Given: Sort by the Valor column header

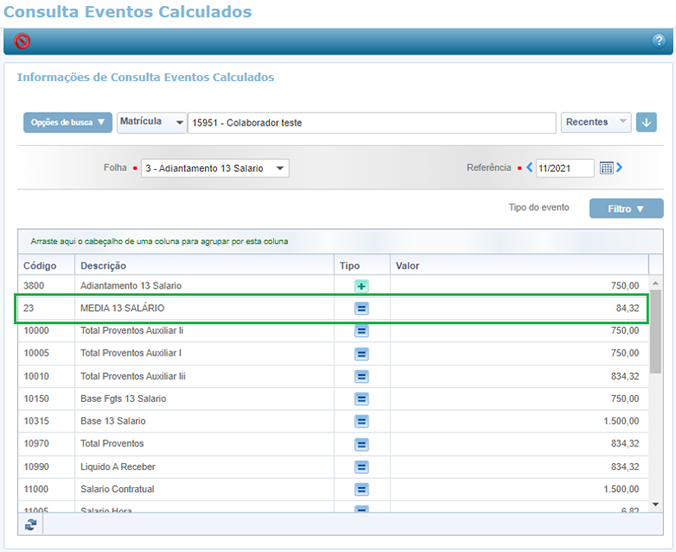Looking at the screenshot, I should pos(407,266).
